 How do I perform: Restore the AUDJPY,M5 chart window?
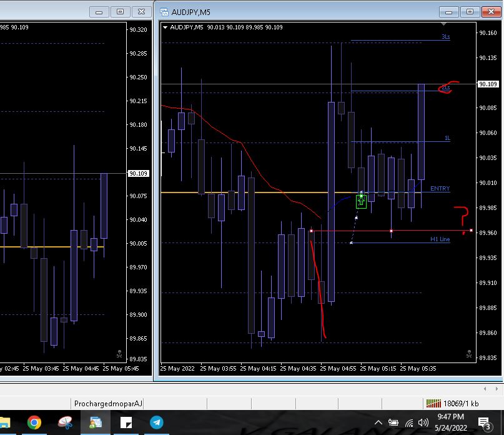(470, 11)
